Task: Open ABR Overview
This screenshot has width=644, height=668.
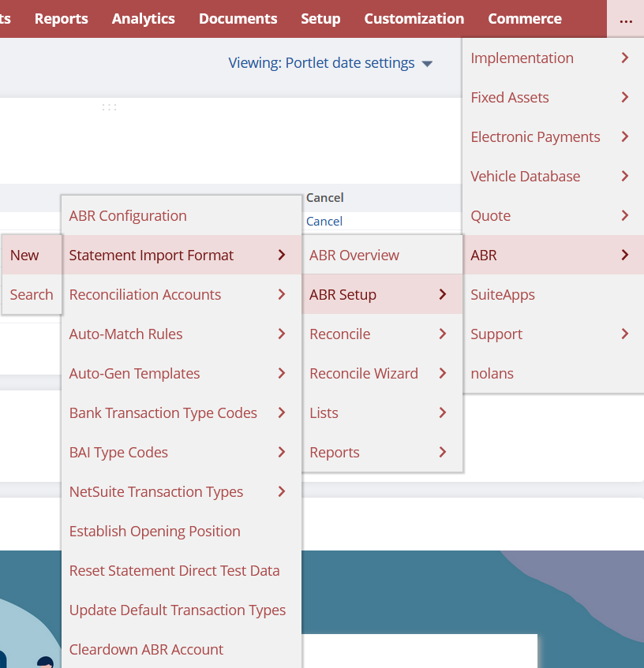Action: (x=354, y=255)
